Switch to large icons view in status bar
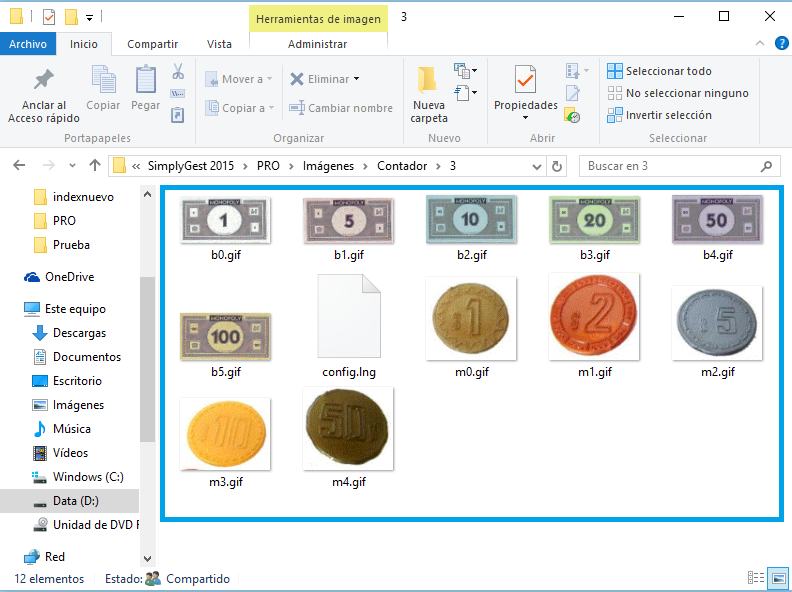Image resolution: width=792 pixels, height=592 pixels. tap(778, 577)
